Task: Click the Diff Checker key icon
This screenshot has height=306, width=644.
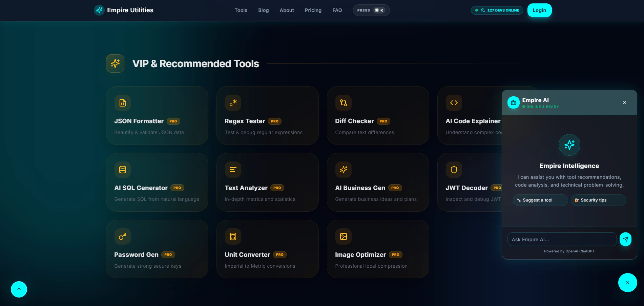Action: [x=343, y=102]
